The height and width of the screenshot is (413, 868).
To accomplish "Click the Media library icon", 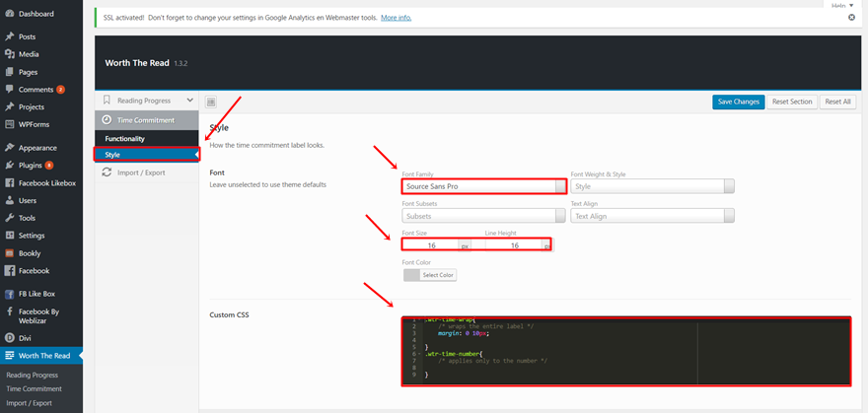I will coord(9,54).
